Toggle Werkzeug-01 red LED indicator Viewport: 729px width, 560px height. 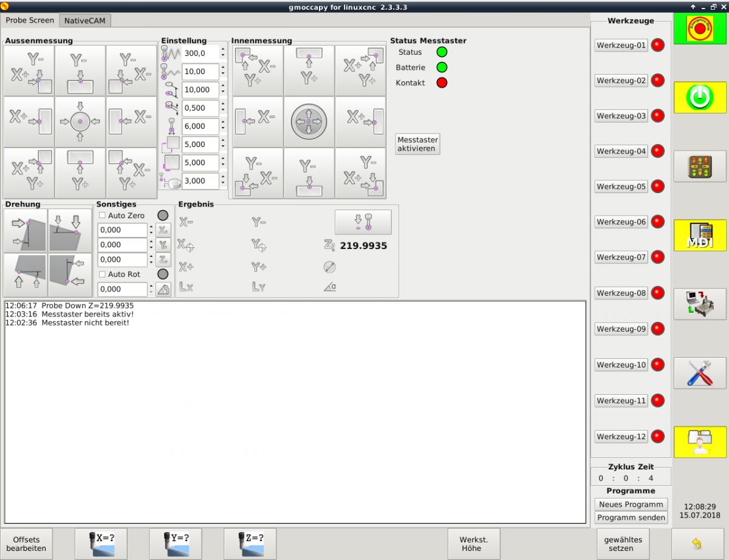click(658, 45)
